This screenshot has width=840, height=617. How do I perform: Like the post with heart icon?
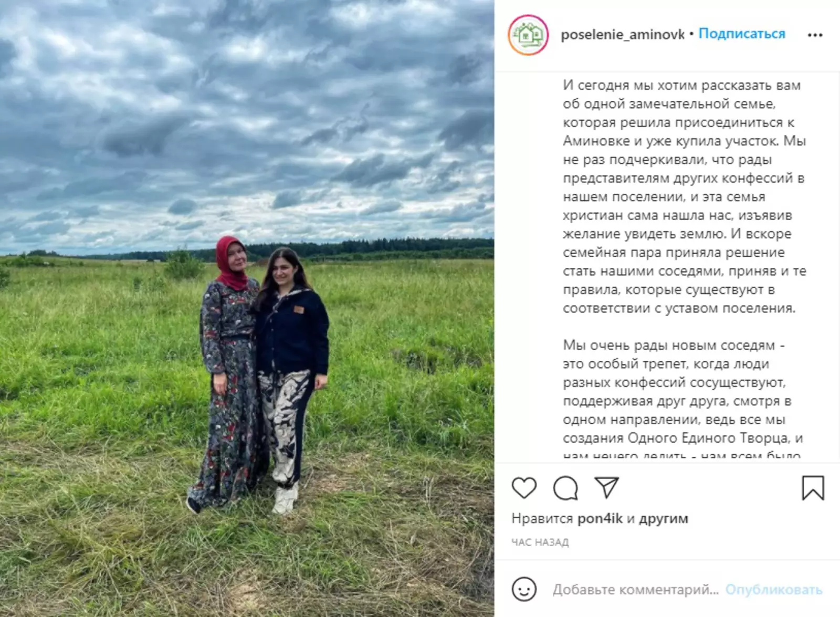pos(524,488)
